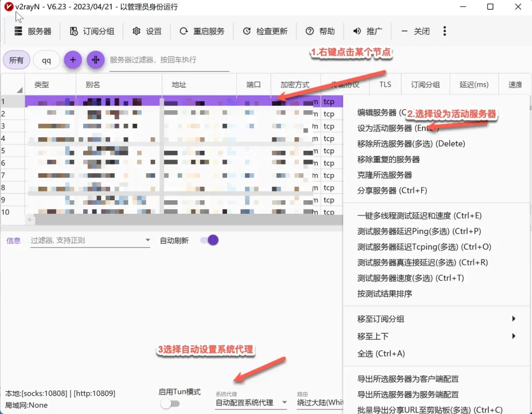Click the table corner select-all triangle
Viewport: 532px width, 414px height.
19,89
